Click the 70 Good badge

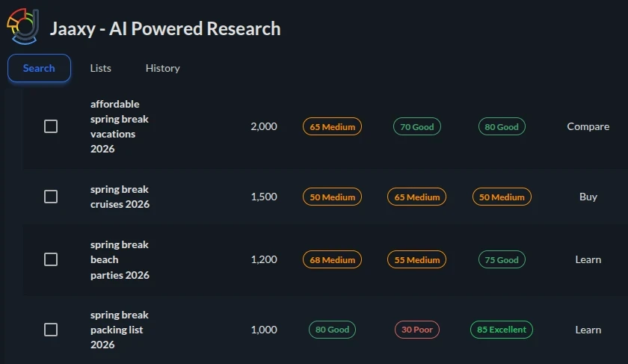click(416, 127)
